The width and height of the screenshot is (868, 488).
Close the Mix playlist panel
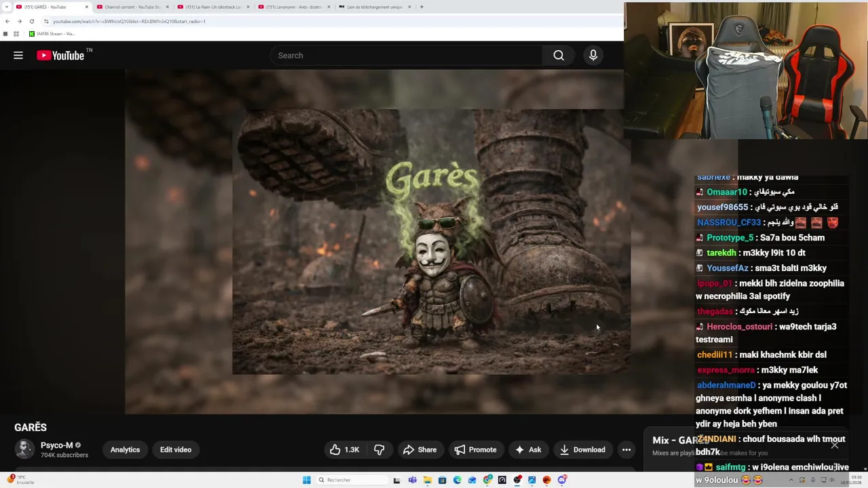(835, 445)
